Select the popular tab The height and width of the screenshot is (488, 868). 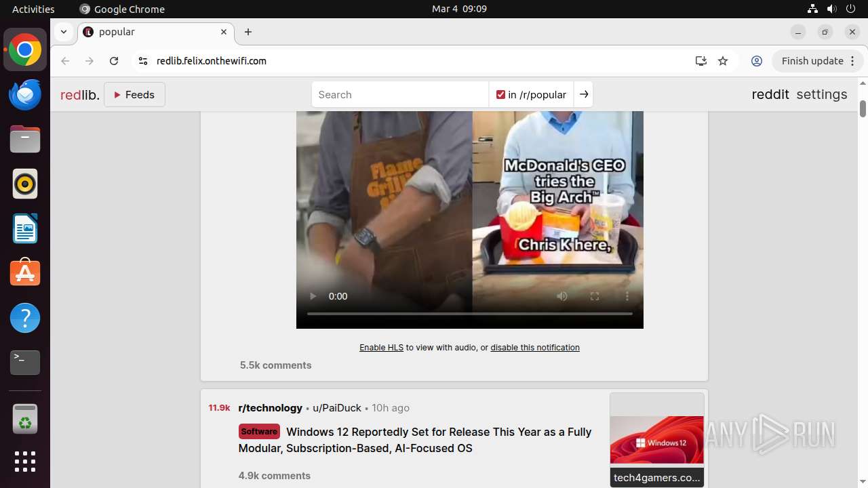point(157,32)
